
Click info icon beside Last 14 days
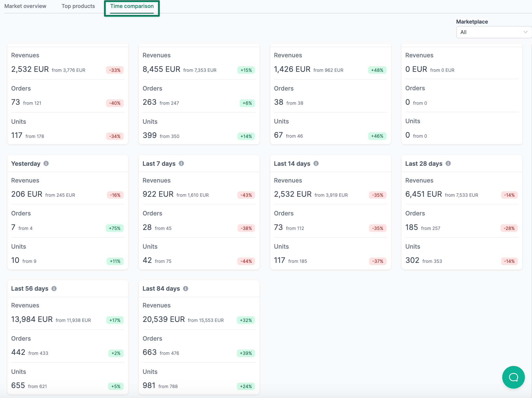(x=316, y=164)
